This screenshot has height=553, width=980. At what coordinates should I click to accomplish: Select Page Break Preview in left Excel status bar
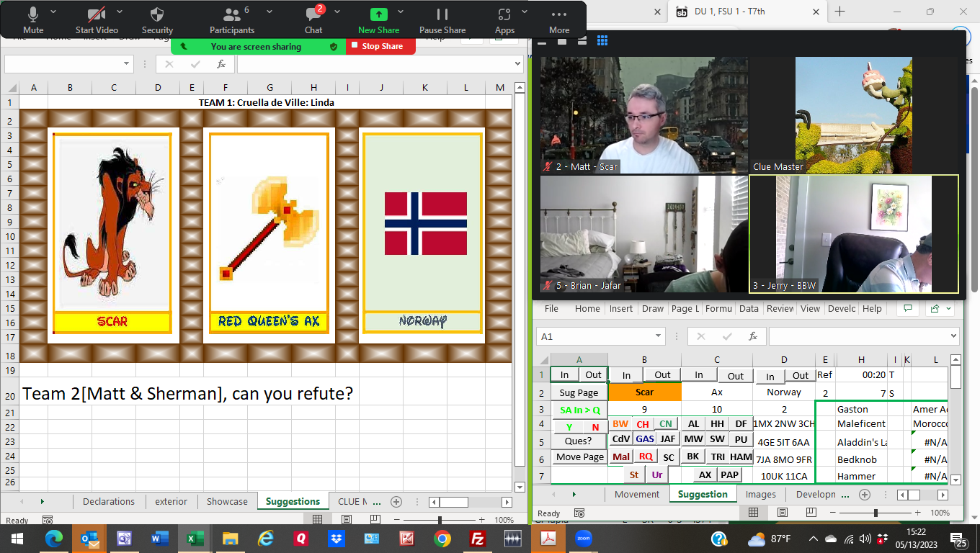[x=375, y=519]
